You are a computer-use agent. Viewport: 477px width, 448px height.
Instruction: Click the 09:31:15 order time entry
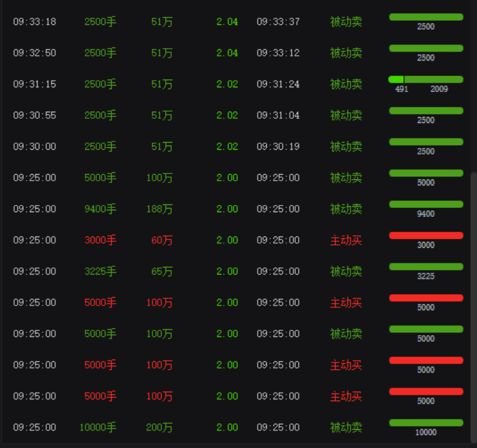point(34,84)
